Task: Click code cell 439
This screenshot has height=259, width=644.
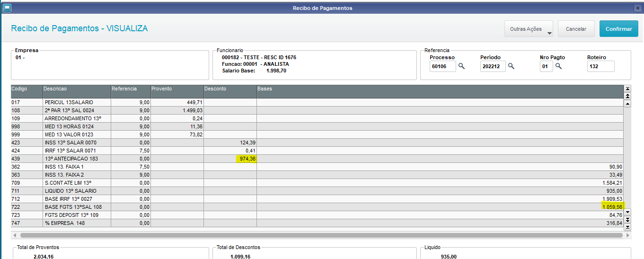Action: point(26,159)
